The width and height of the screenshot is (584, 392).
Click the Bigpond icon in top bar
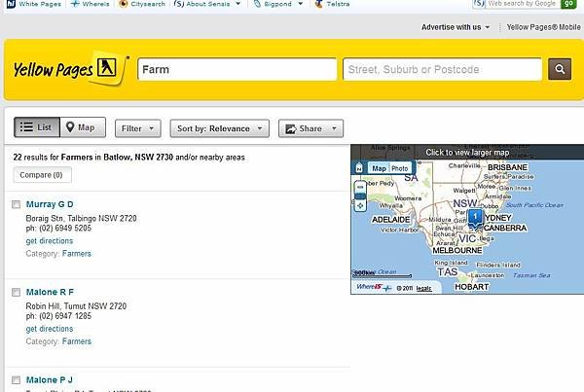pos(257,4)
